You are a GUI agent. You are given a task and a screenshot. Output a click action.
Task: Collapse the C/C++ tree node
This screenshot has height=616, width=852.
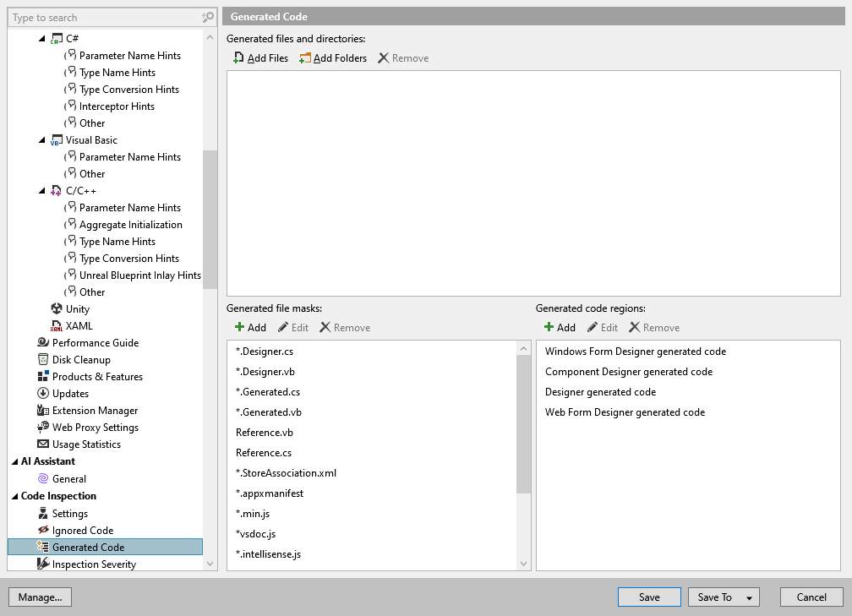(42, 190)
